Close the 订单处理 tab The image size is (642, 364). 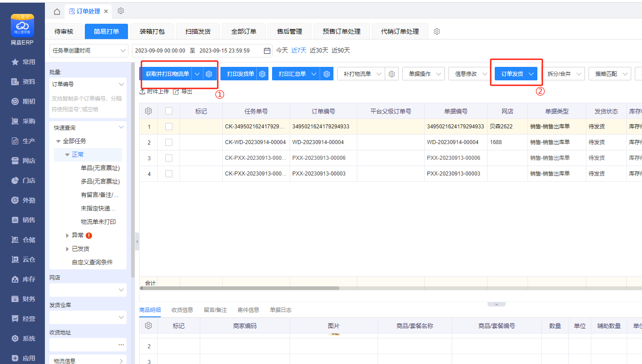(x=106, y=11)
